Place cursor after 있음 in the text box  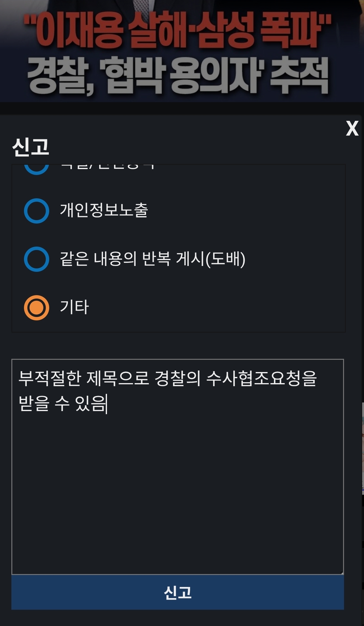pos(106,404)
